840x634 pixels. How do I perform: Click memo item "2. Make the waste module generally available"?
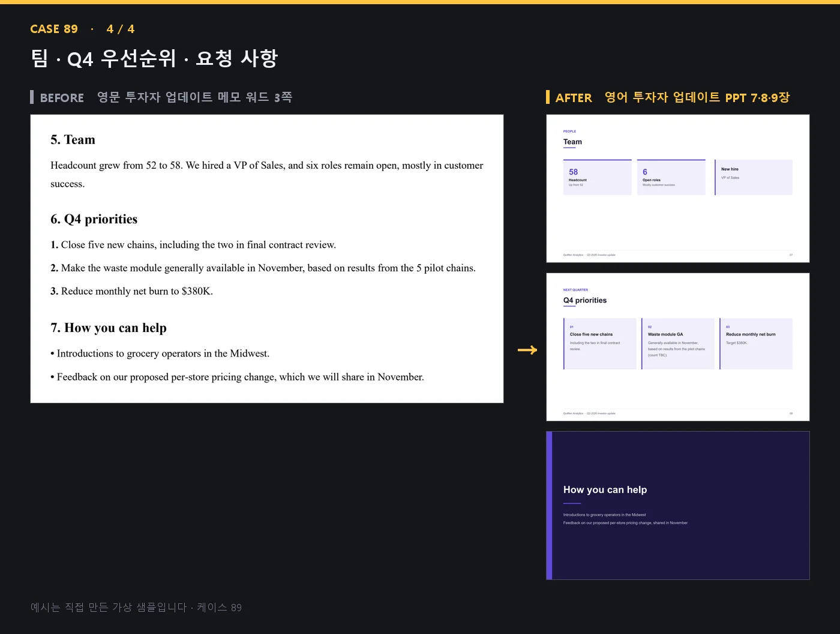(263, 268)
